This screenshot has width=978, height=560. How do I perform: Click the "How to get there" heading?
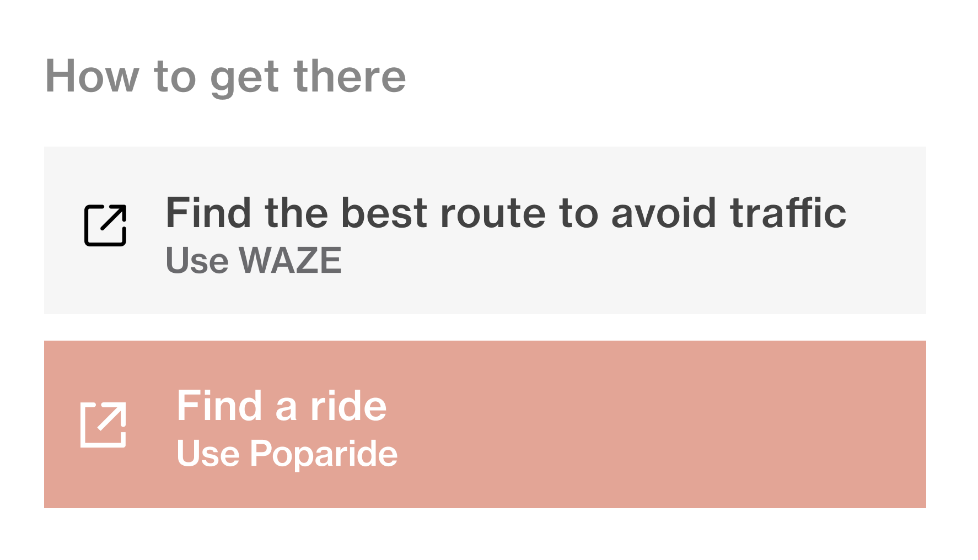tap(225, 77)
